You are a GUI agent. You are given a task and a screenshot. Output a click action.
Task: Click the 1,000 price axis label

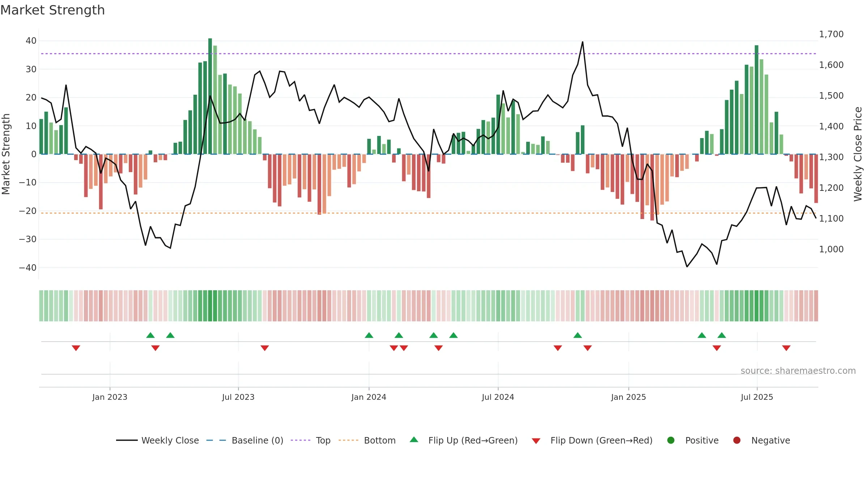[x=831, y=249]
